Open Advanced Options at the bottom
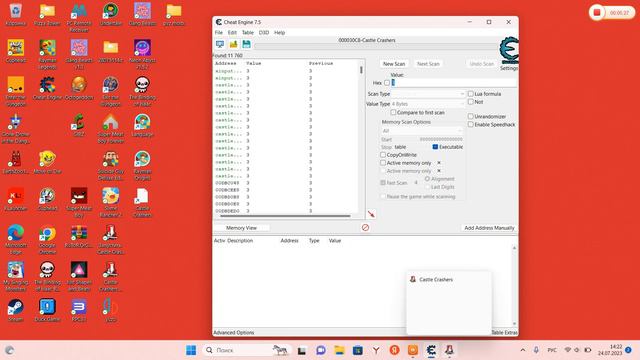 233,333
